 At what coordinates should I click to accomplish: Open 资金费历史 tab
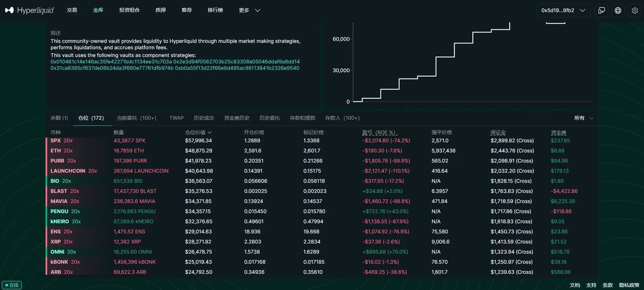click(x=237, y=118)
